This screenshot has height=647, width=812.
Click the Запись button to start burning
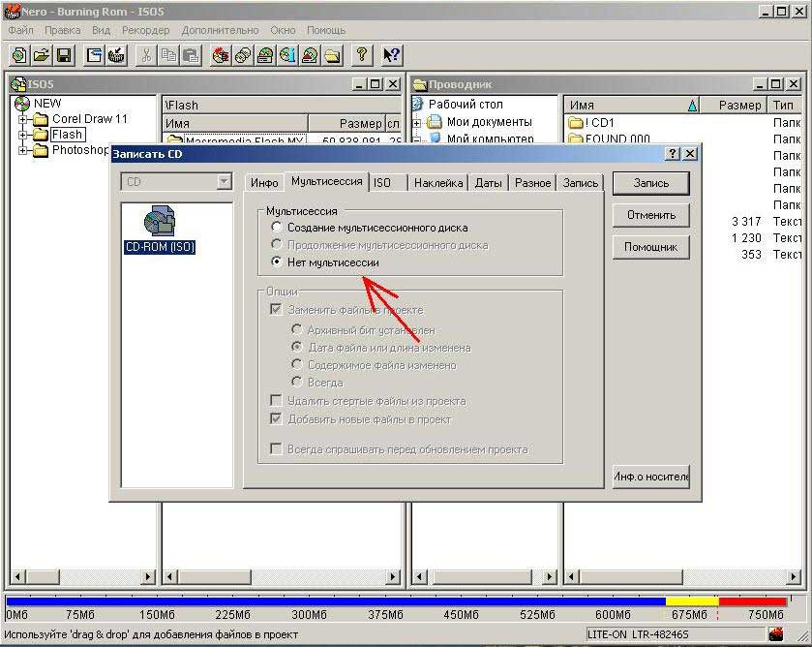pyautogui.click(x=651, y=183)
